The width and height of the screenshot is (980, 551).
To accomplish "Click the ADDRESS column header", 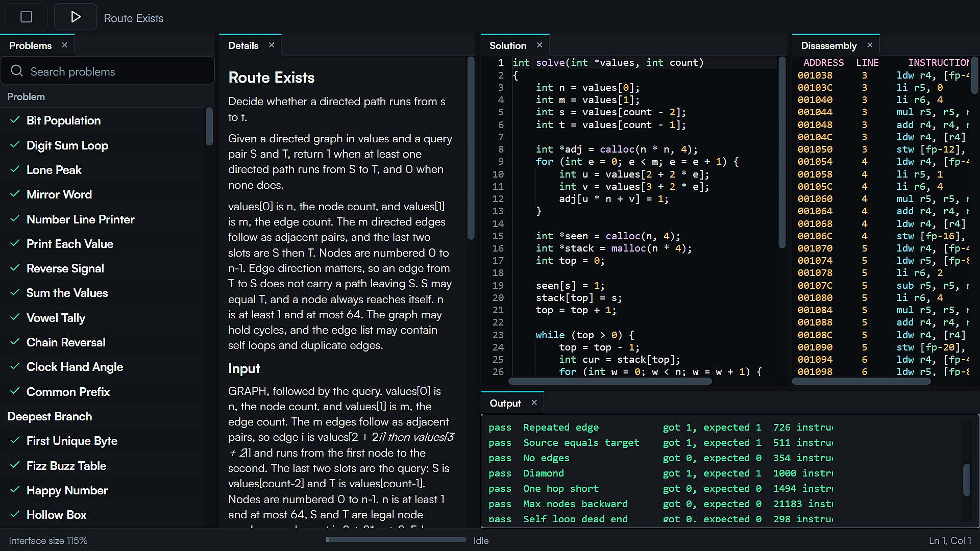I will 823,62.
